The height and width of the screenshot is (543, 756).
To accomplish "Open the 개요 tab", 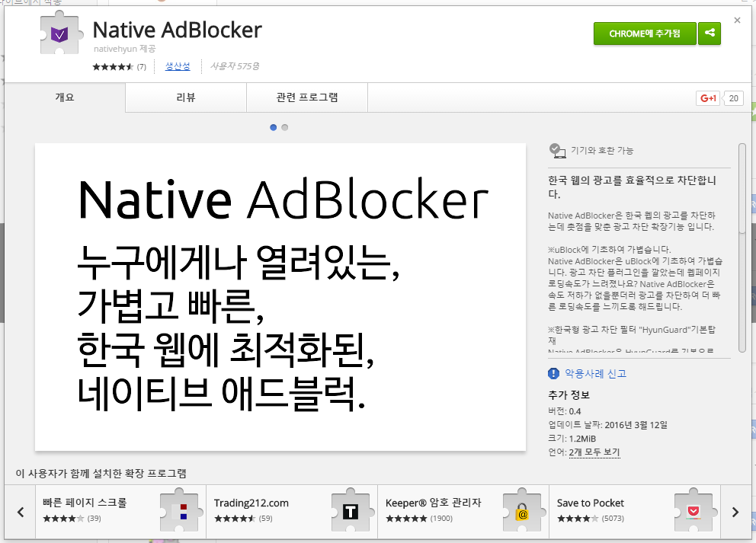I will pyautogui.click(x=65, y=97).
